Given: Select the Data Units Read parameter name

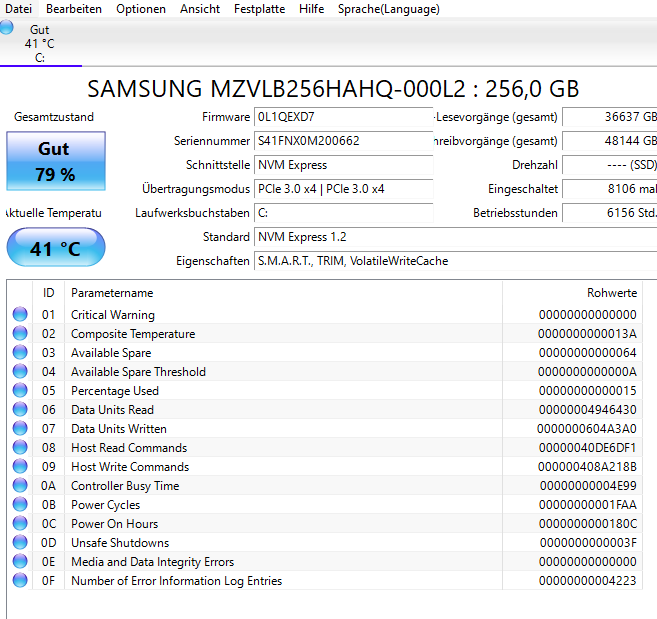Looking at the screenshot, I should (x=112, y=410).
